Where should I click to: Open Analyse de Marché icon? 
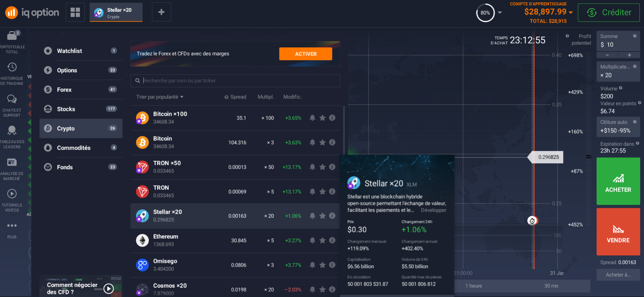pos(12,162)
